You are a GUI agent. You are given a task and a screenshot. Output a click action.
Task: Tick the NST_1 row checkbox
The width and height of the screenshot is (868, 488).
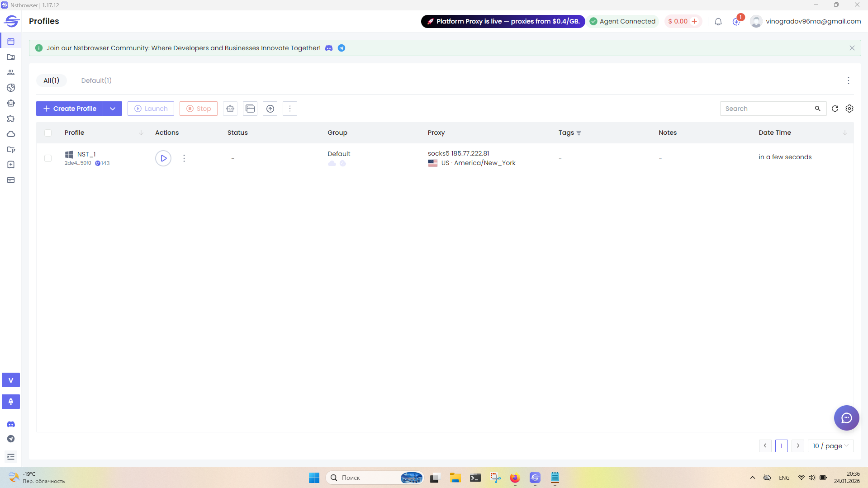[48, 158]
